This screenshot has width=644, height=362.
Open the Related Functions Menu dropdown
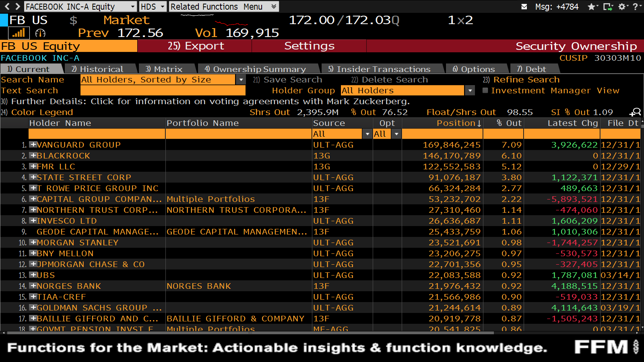click(223, 6)
